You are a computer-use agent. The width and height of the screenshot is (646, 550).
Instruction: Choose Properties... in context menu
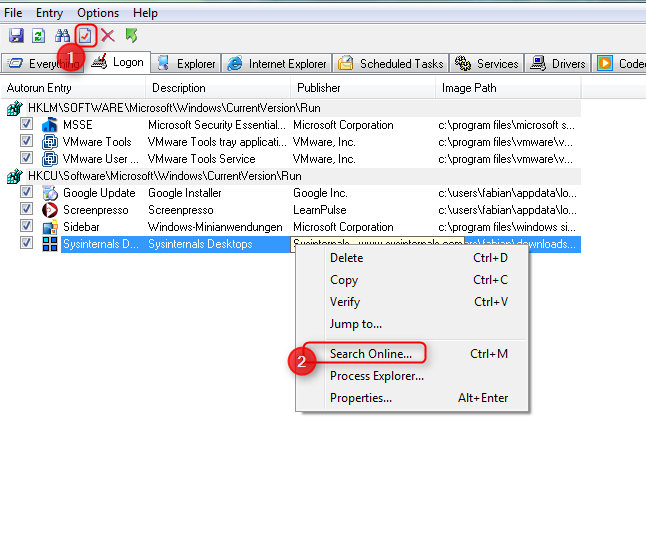(412, 398)
